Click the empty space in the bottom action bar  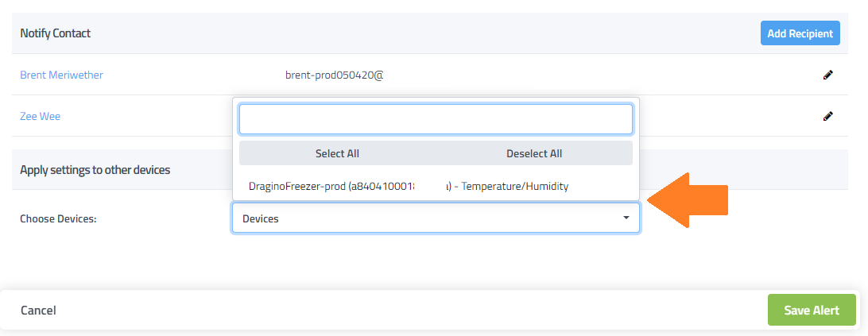pyautogui.click(x=397, y=310)
